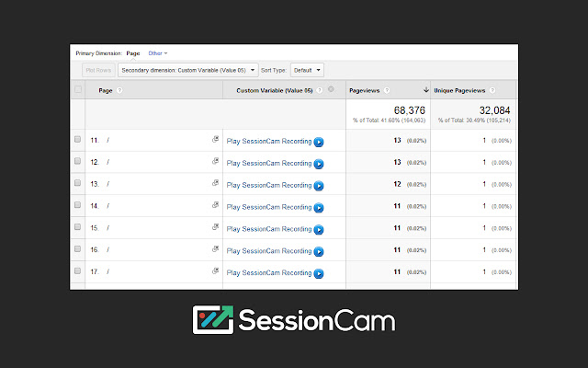
Task: Click help icon next to Pageviews header
Action: 387,90
